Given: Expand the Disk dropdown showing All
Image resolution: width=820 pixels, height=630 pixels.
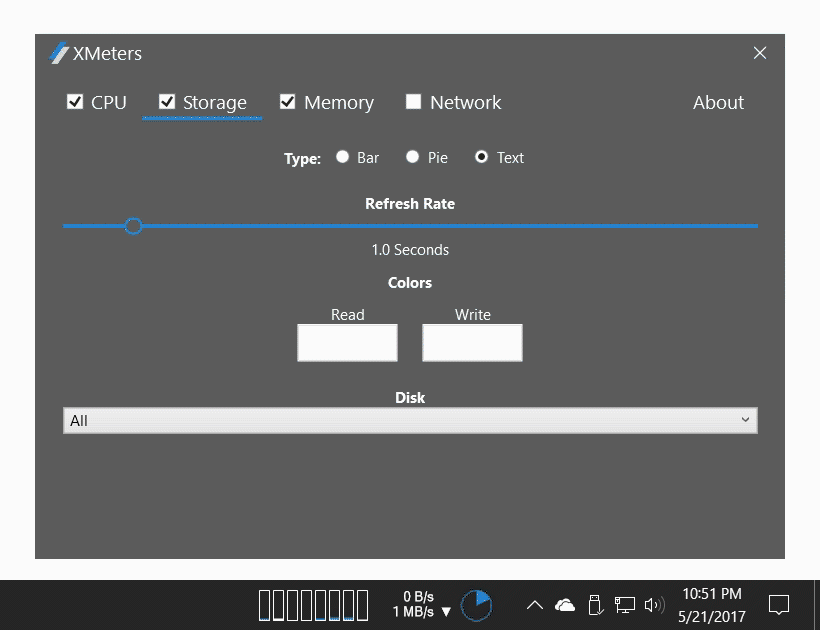Looking at the screenshot, I should point(410,421).
